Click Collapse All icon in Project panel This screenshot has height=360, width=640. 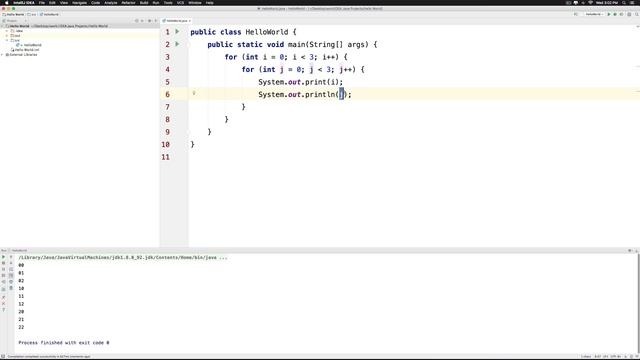(x=142, y=20)
